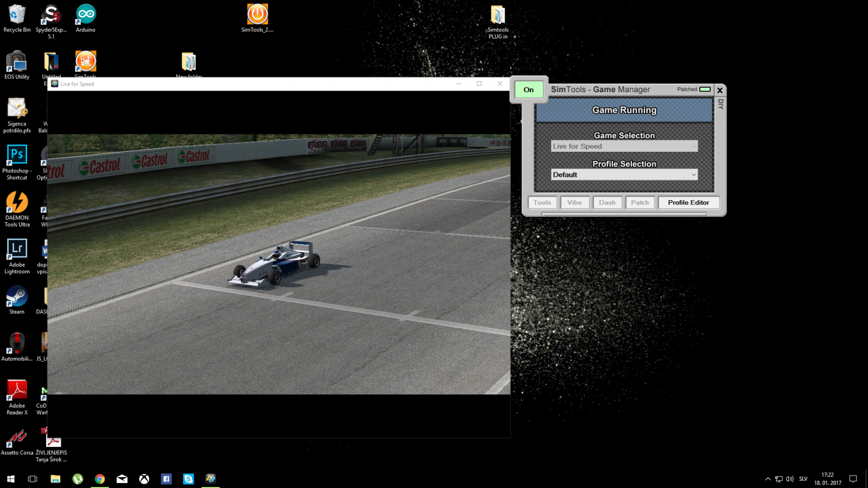Image resolution: width=868 pixels, height=488 pixels.
Task: Launch the Arduino desktop shortcut
Action: tap(86, 19)
